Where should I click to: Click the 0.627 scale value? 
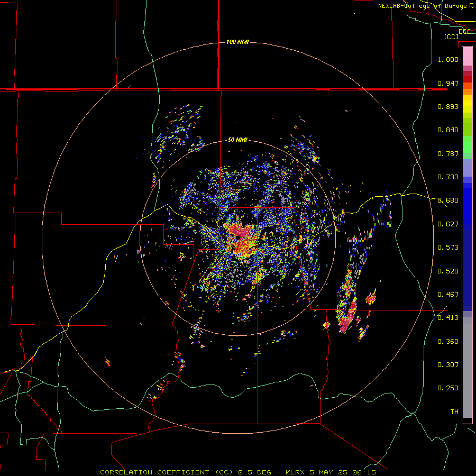(x=448, y=224)
